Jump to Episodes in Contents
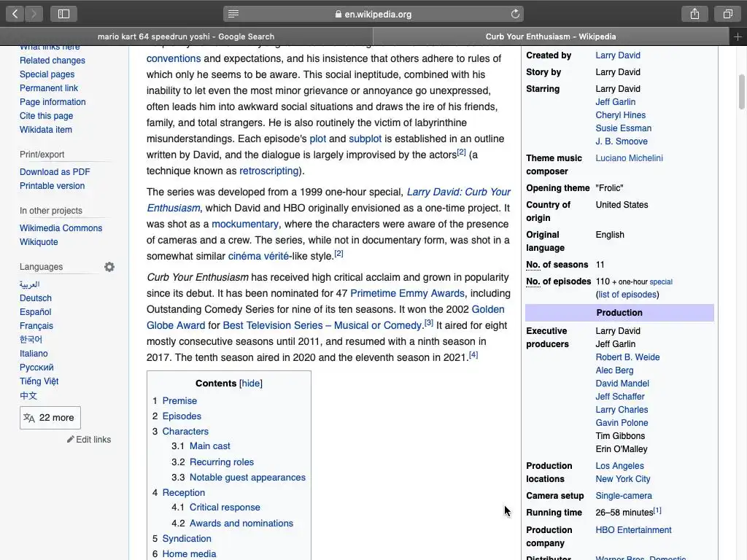 [x=182, y=416]
